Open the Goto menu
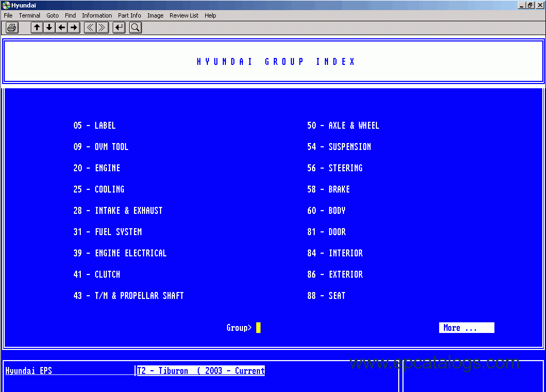Screen dimensions: 546x392 tap(52, 15)
